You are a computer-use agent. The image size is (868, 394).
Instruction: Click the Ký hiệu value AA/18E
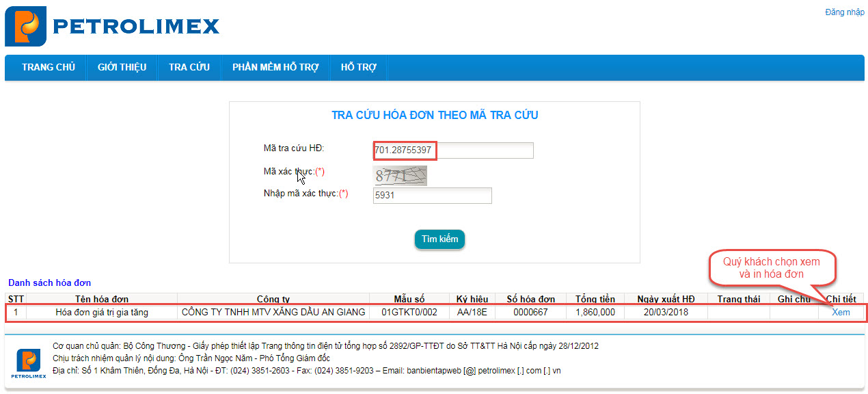[x=472, y=313]
